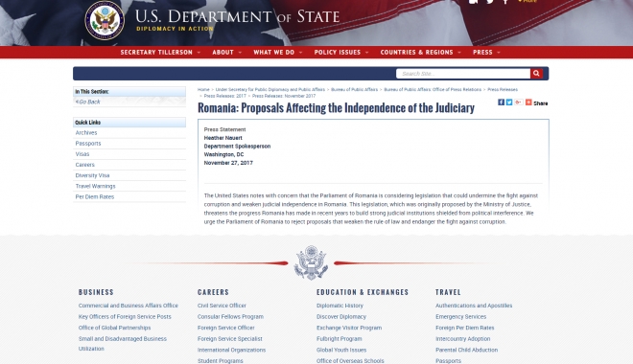Open Discover Diplomacy link
633x364 pixels.
click(x=341, y=317)
